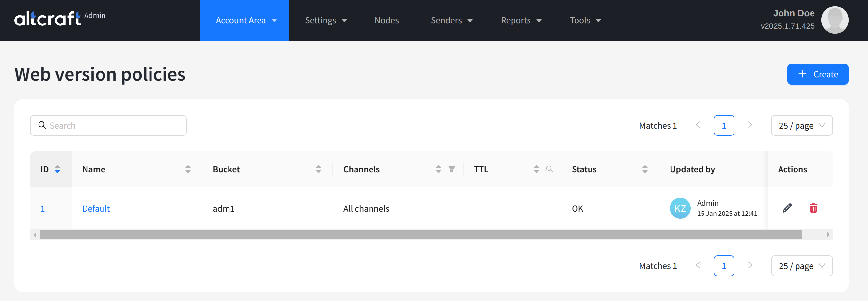Click the red trash delete icon
This screenshot has width=868, height=301.
click(x=813, y=208)
